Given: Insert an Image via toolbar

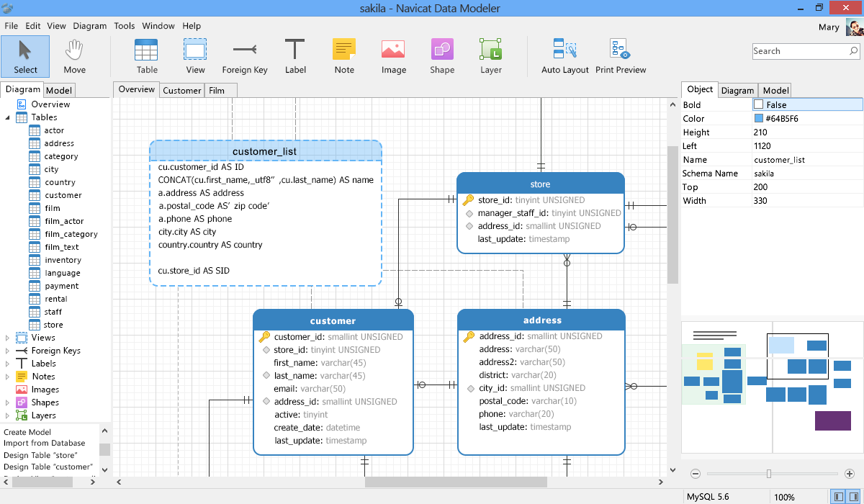Looking at the screenshot, I should [x=393, y=56].
